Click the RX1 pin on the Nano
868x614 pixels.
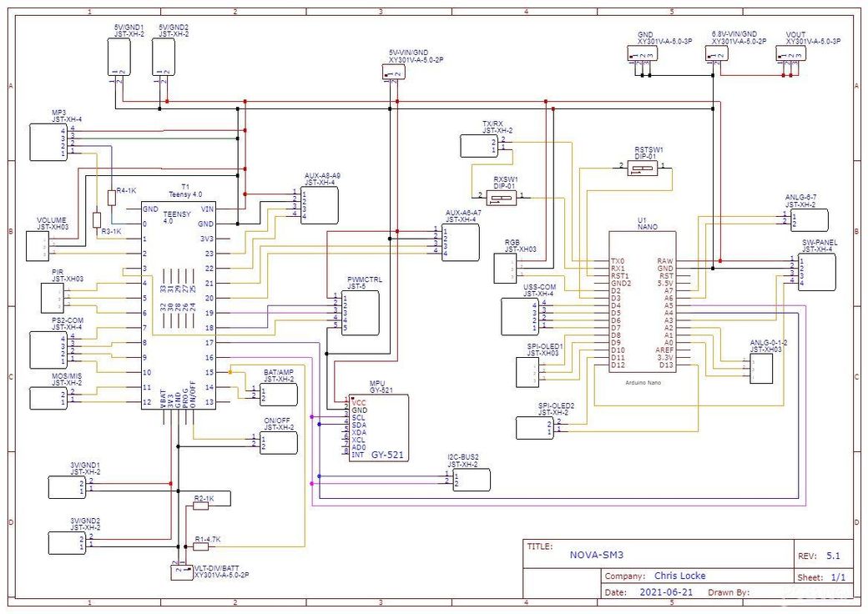pos(618,269)
